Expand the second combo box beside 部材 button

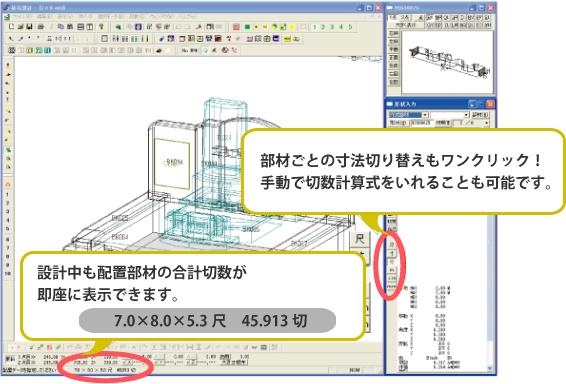pos(466,115)
